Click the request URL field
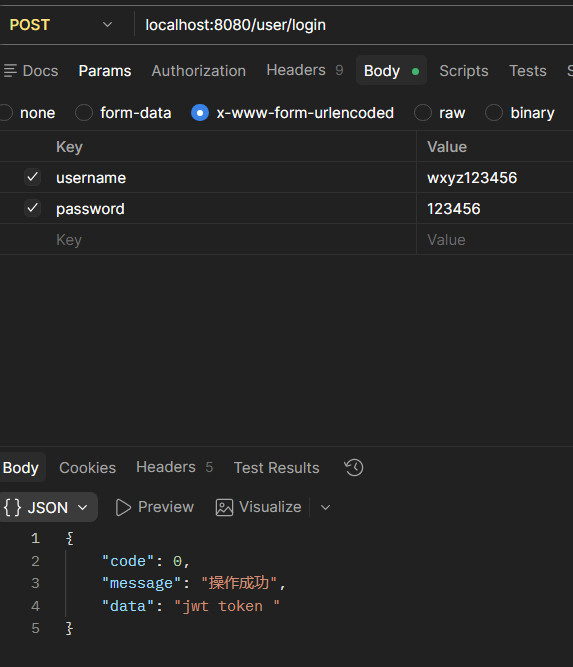The width and height of the screenshot is (573, 667). click(354, 25)
